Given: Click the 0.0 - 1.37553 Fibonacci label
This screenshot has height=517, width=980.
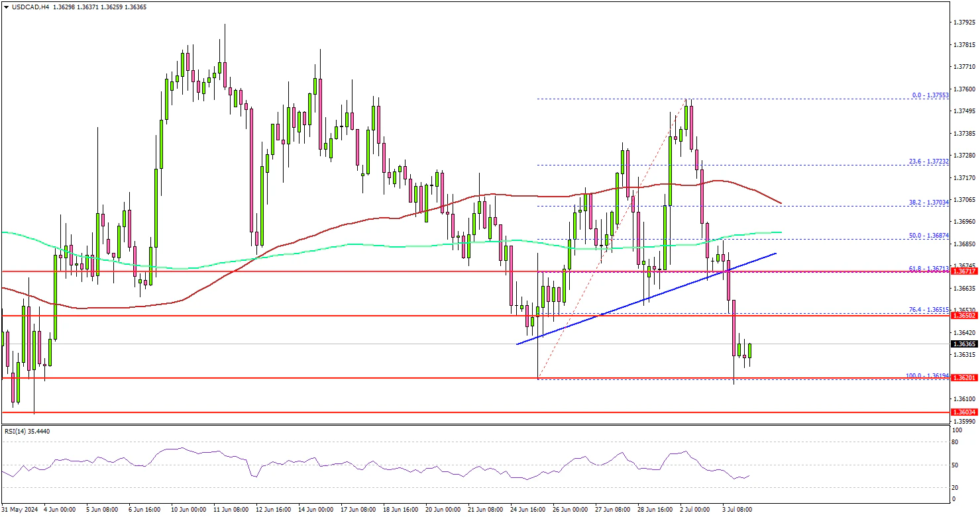Looking at the screenshot, I should 931,95.
